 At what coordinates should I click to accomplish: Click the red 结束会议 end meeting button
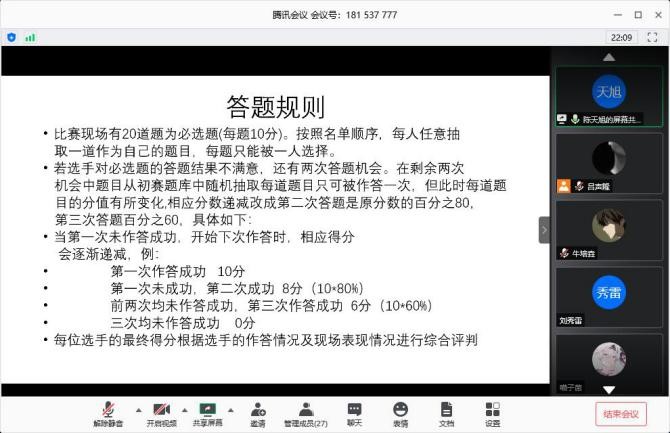tap(619, 413)
